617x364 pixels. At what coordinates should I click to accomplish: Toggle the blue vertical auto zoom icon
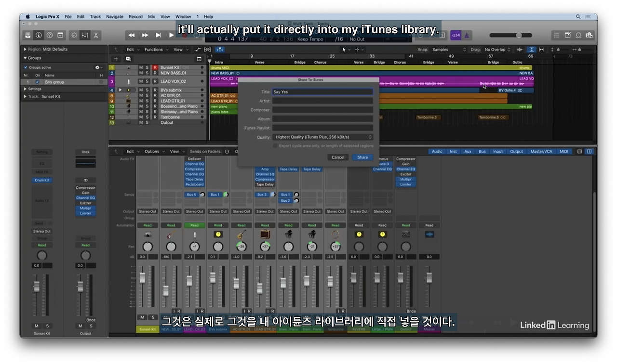coord(531,50)
